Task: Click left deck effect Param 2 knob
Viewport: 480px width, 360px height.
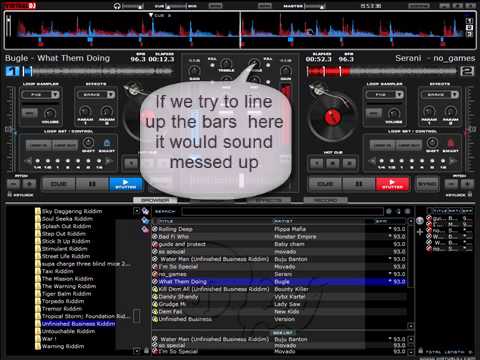Action: coord(107,111)
